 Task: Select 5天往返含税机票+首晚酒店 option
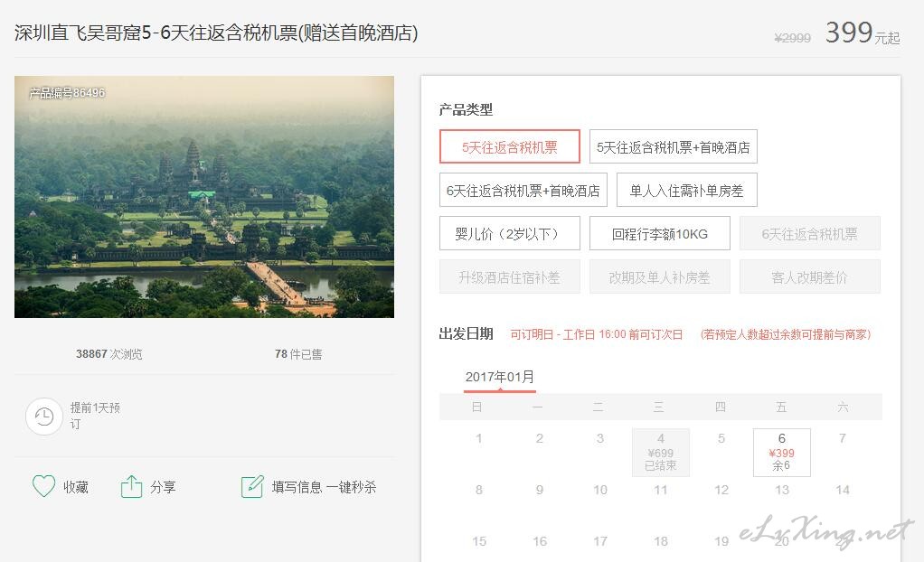click(673, 147)
